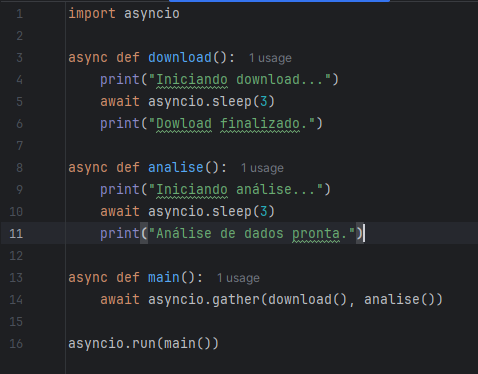This screenshot has width=478, height=374.
Task: Click the 'async def' keywords on line 13
Action: click(104, 277)
